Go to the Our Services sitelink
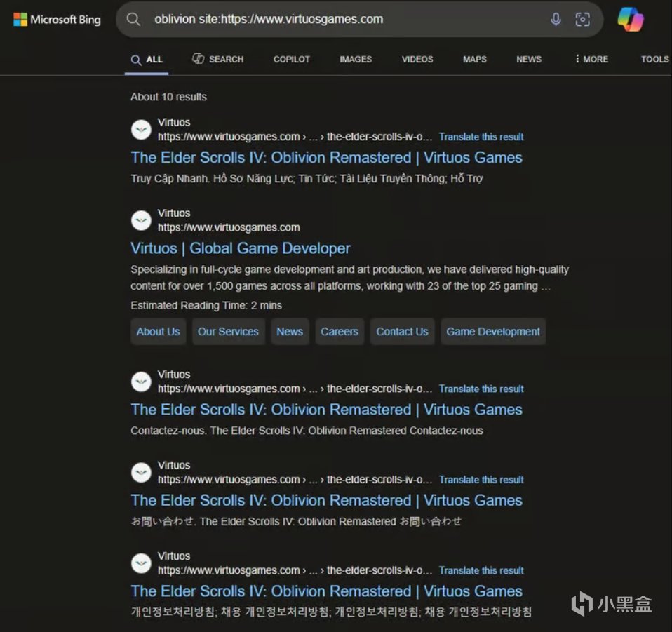This screenshot has width=672, height=632. point(228,332)
